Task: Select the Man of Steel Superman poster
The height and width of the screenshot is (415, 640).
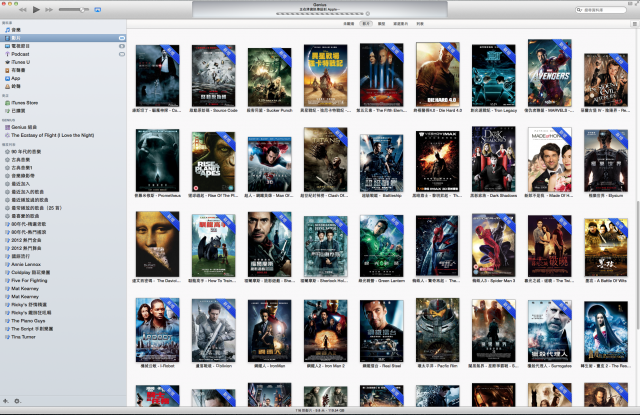Action: coord(269,164)
